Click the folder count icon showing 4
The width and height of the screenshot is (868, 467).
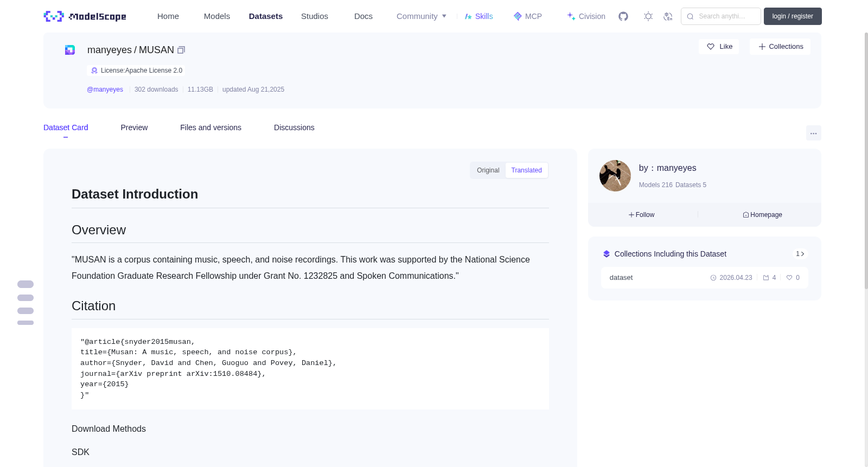pos(766,278)
